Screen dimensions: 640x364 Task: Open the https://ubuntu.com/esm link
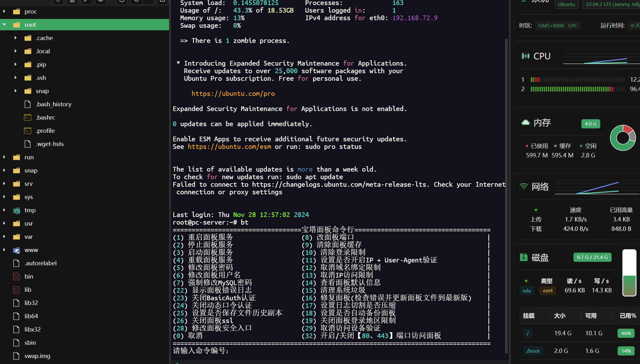pyautogui.click(x=229, y=147)
